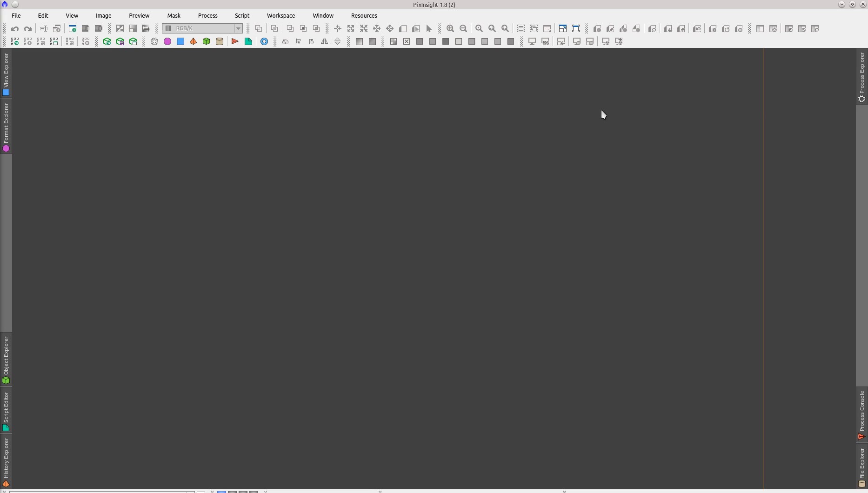868x493 pixels.
Task: Open the Workspace menu
Action: click(x=281, y=16)
